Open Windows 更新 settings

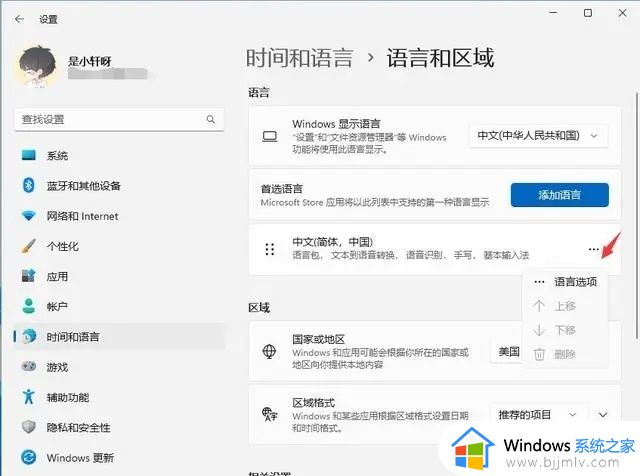(x=119, y=458)
